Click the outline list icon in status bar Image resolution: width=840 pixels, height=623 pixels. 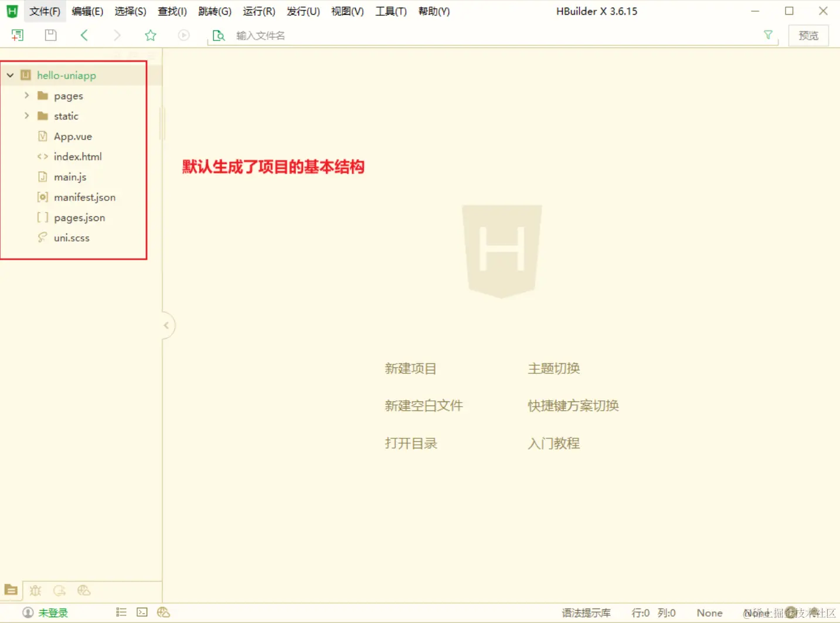tap(121, 612)
